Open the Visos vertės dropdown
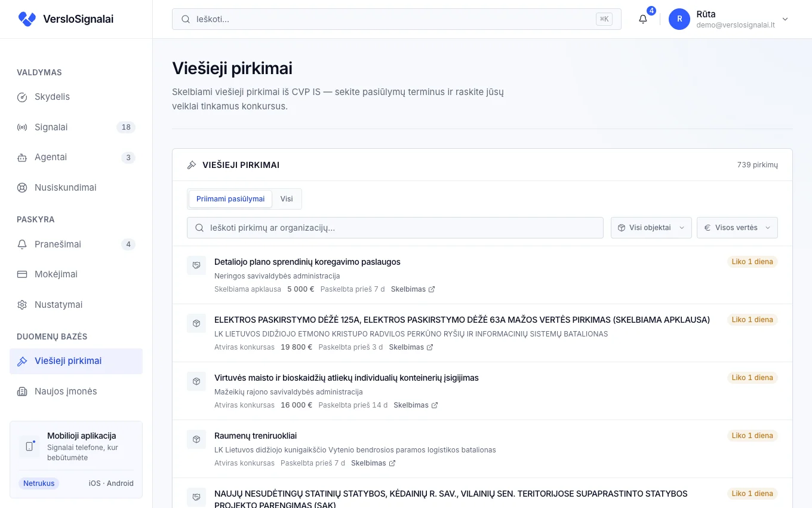 pyautogui.click(x=737, y=228)
